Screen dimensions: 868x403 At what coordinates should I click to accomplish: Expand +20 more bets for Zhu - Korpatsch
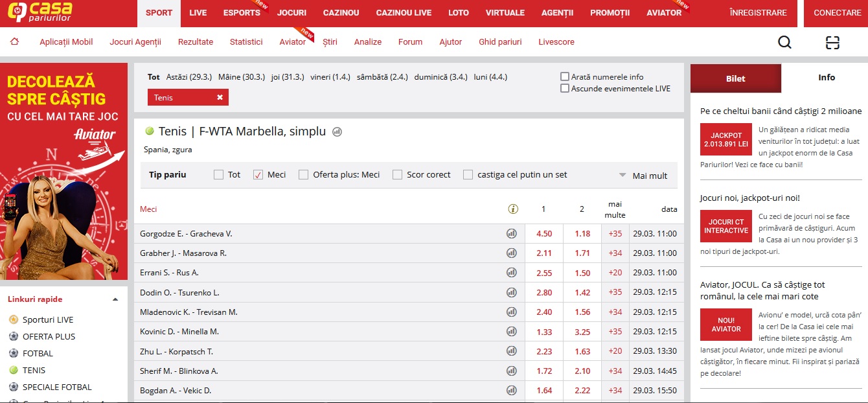click(615, 351)
